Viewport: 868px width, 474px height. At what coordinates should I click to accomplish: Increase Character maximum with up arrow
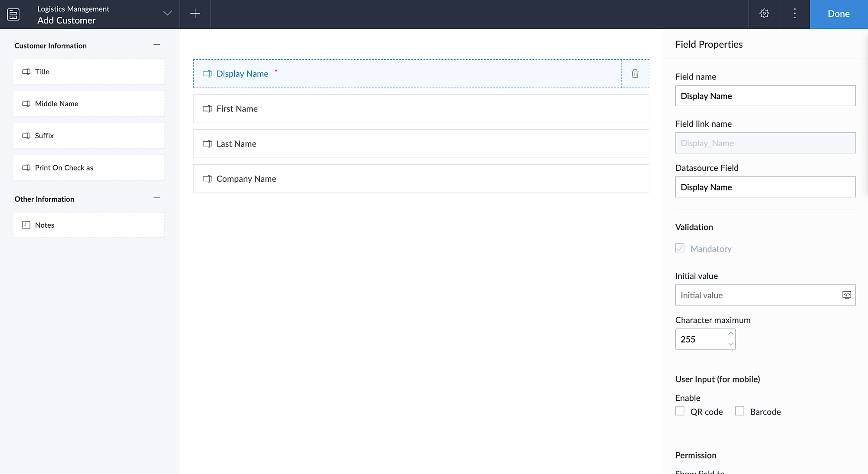tap(731, 333)
